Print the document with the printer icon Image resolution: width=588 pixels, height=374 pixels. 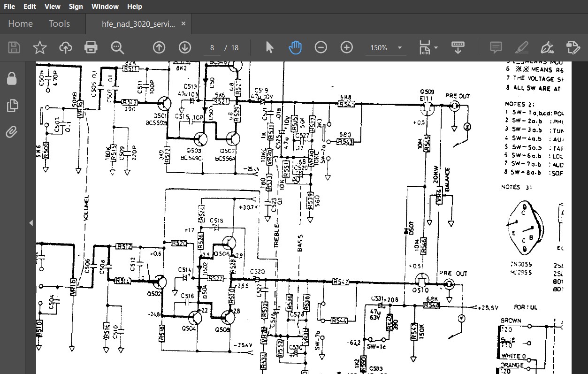pyautogui.click(x=91, y=47)
